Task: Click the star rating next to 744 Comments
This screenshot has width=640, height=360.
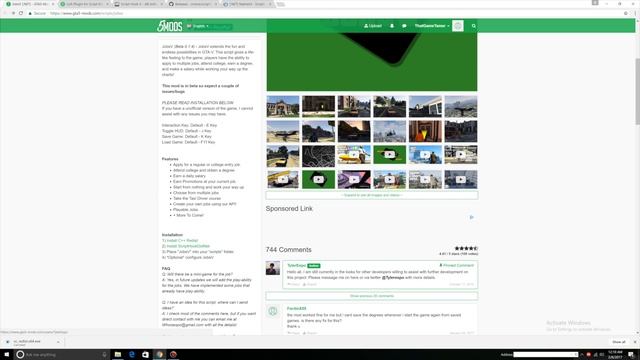Action: pos(466,248)
